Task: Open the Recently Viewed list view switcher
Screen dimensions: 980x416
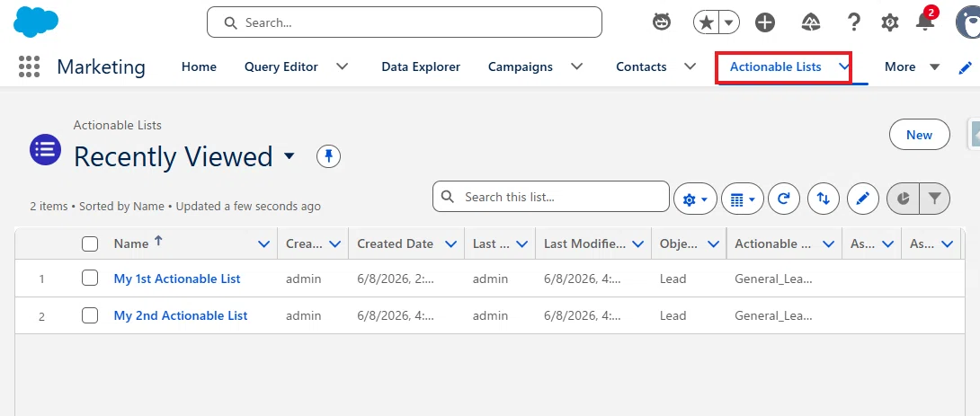Action: click(x=289, y=155)
